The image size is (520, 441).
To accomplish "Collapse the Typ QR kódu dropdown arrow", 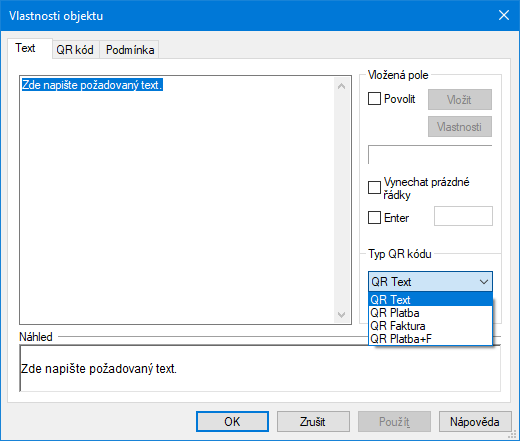I will tap(484, 282).
